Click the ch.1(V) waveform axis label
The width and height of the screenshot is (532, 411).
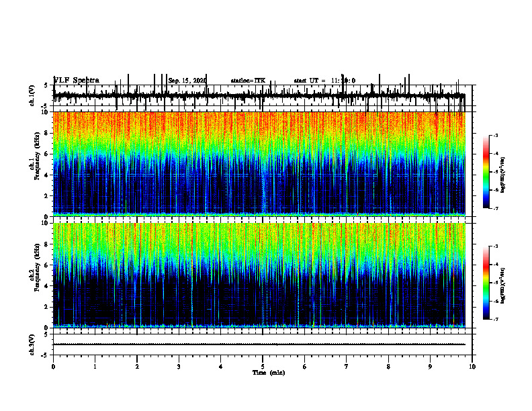coord(32,95)
